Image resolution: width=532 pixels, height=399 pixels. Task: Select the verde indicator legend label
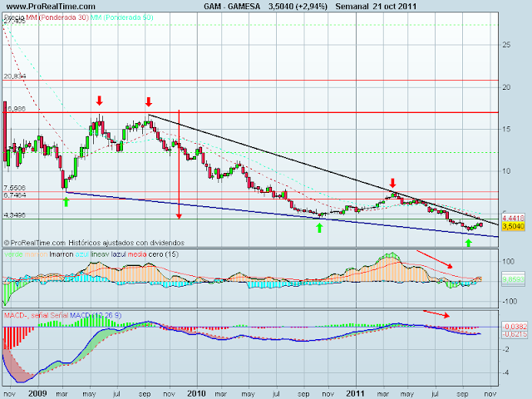click(13, 254)
